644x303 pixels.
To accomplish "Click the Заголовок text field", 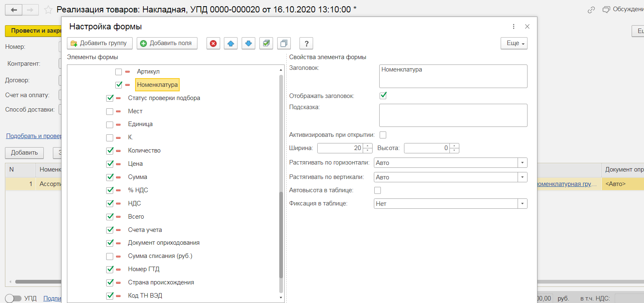I will click(x=453, y=76).
